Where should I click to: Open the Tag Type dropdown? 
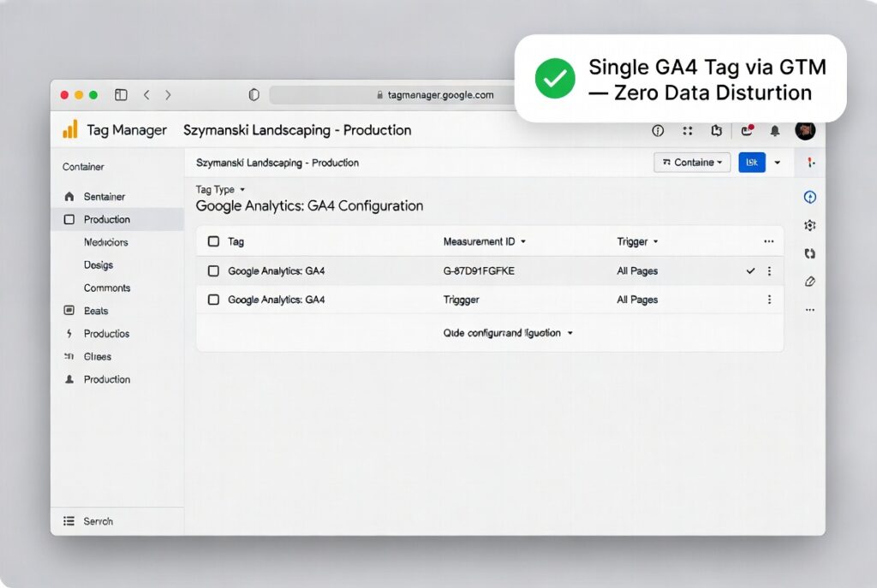[220, 189]
